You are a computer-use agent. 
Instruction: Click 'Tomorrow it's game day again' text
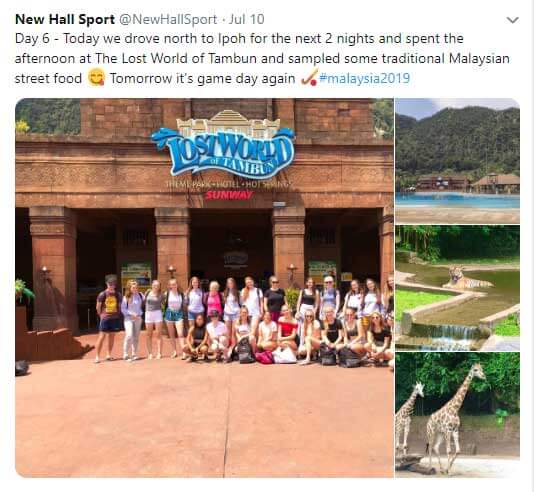pos(202,79)
